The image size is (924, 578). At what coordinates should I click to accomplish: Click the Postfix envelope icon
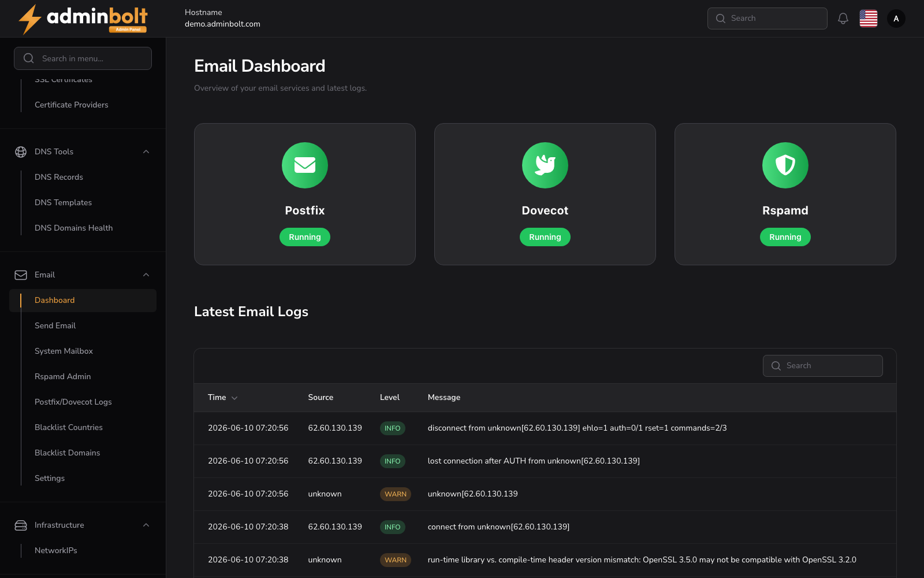(305, 165)
